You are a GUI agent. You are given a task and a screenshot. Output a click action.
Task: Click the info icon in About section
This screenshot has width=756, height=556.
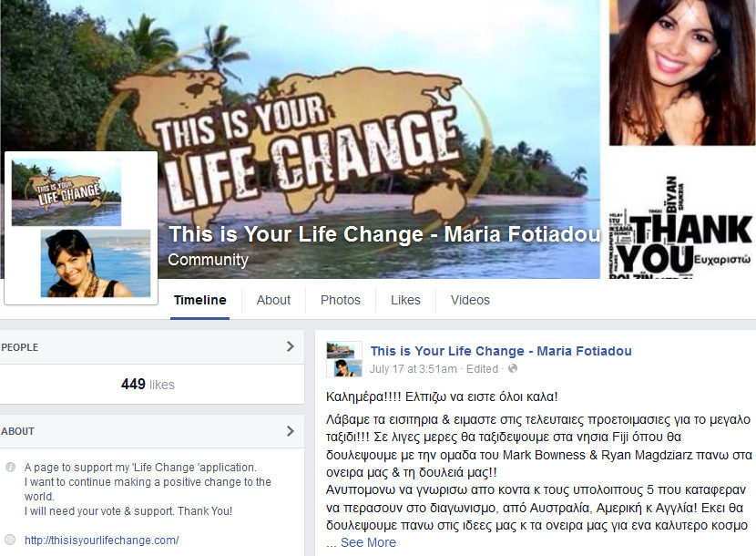[x=10, y=468]
